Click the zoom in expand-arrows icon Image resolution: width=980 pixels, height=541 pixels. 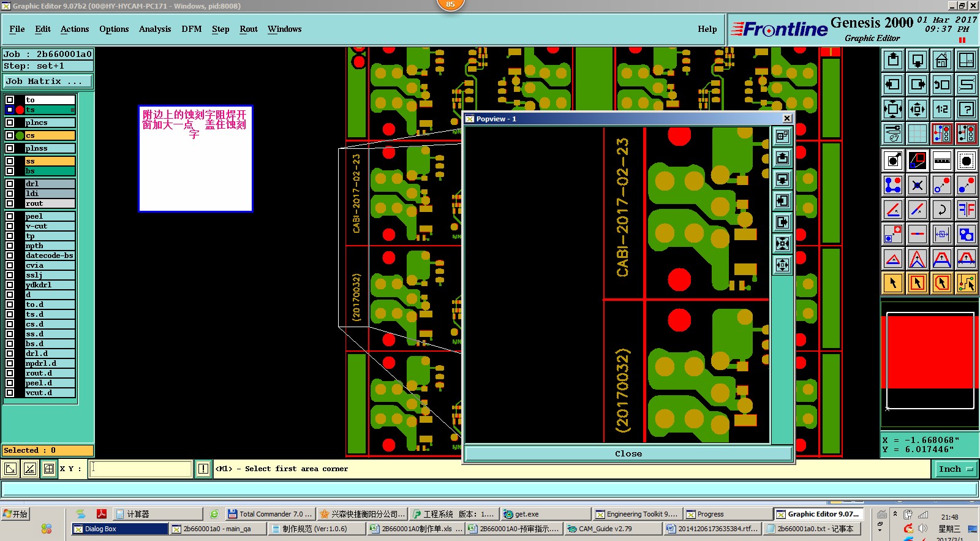pos(893,109)
